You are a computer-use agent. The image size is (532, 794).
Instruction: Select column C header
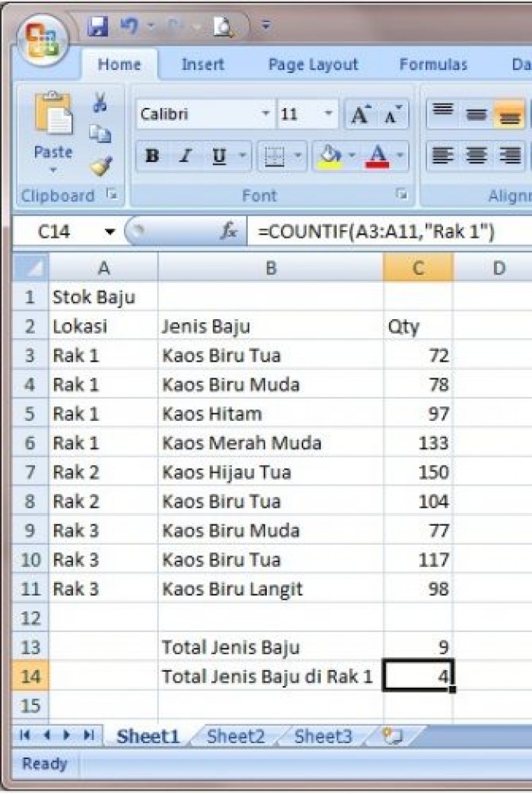(418, 267)
